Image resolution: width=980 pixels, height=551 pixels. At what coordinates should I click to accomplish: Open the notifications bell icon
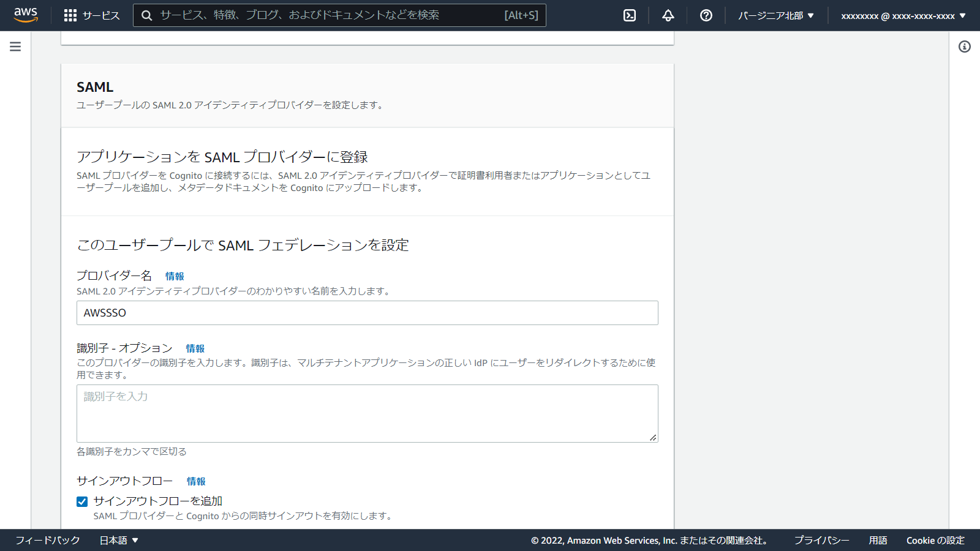(x=668, y=15)
